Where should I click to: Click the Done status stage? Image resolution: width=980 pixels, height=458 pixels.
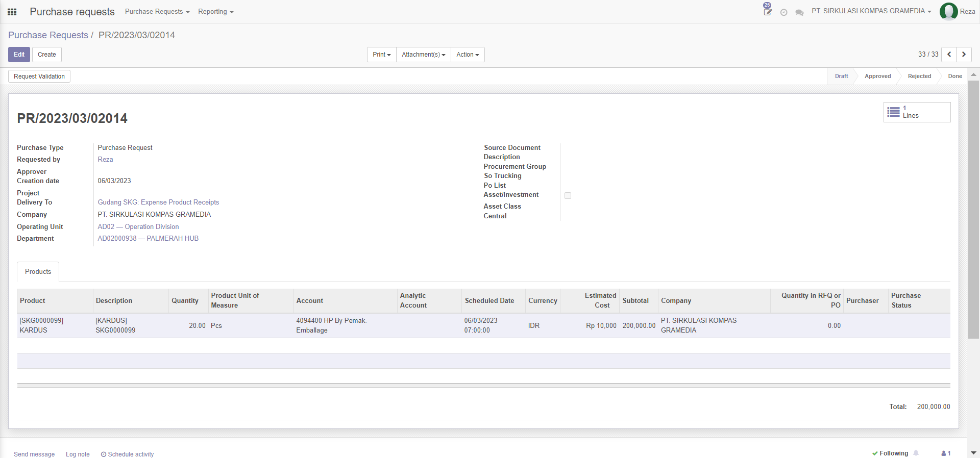click(954, 77)
